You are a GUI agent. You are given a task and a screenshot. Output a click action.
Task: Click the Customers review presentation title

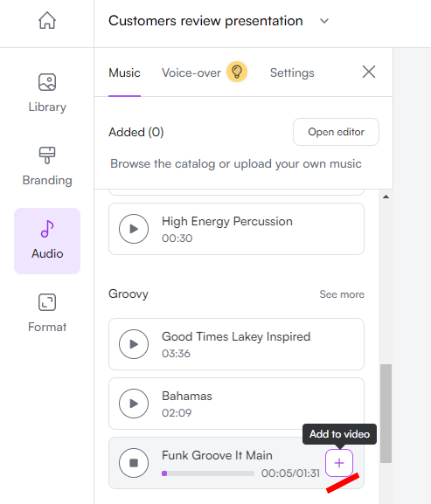point(205,21)
